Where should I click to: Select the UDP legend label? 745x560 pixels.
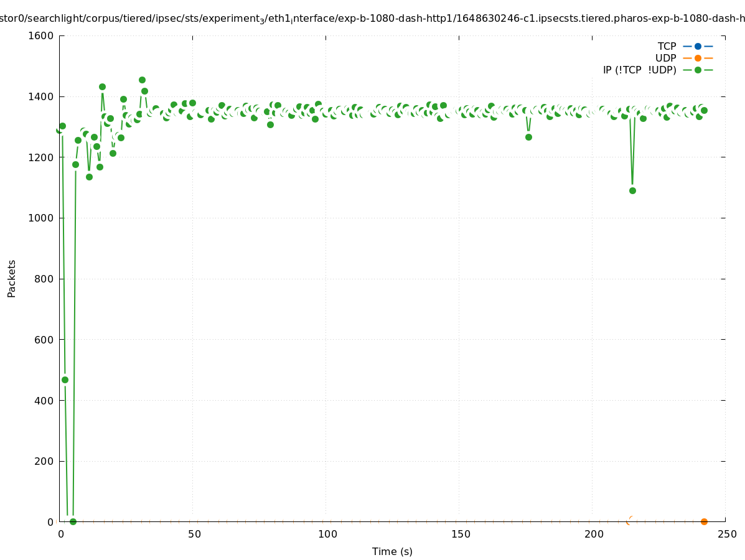coord(665,58)
